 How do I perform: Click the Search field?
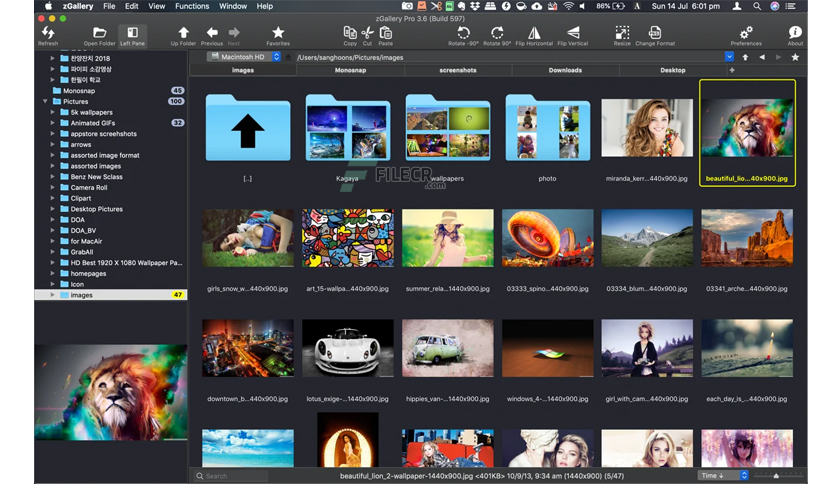(x=230, y=475)
